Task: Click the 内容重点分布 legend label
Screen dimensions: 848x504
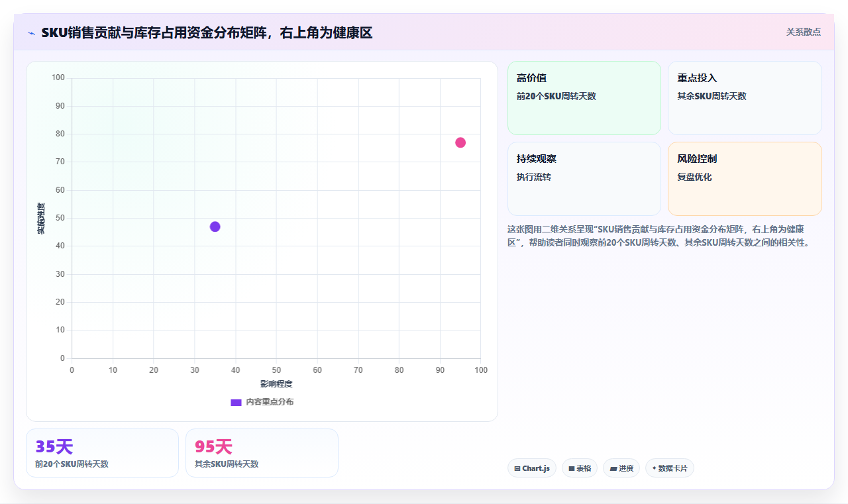Action: [270, 402]
